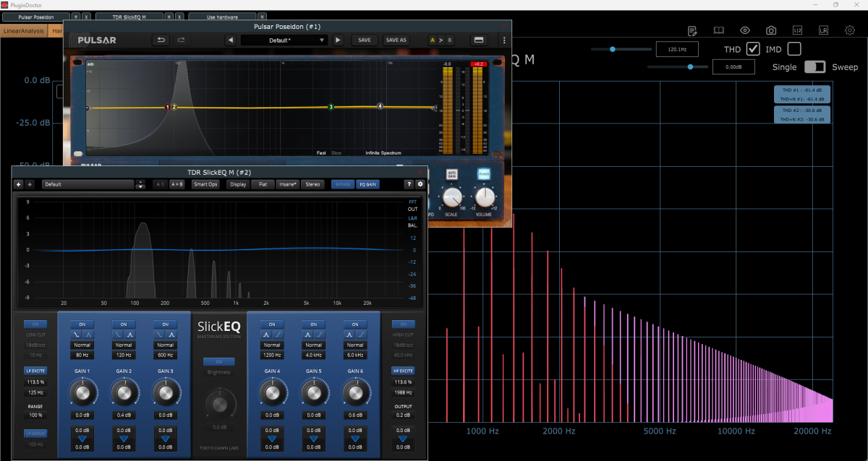Select Pulsar EQ band node 4
Image resolution: width=868 pixels, height=461 pixels.
coord(380,106)
